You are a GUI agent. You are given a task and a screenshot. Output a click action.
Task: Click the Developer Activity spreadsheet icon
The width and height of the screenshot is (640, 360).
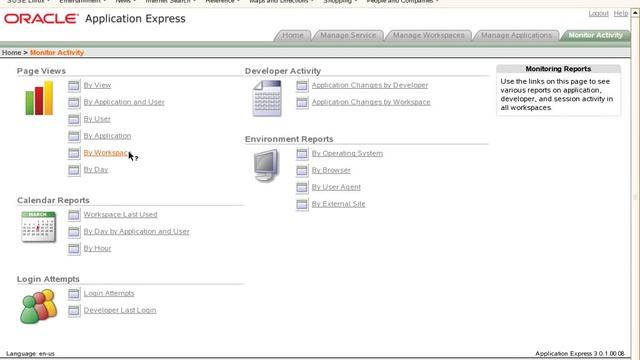pyautogui.click(x=267, y=98)
